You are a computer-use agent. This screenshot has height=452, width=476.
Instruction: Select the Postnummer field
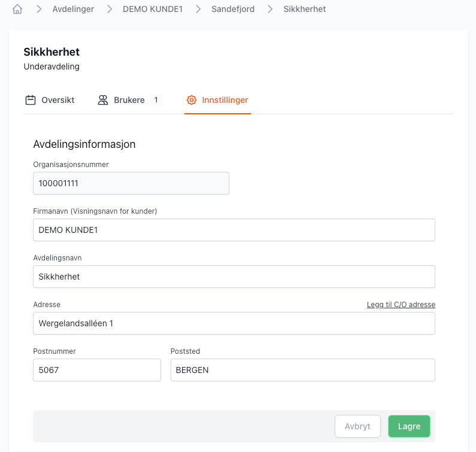coord(97,370)
